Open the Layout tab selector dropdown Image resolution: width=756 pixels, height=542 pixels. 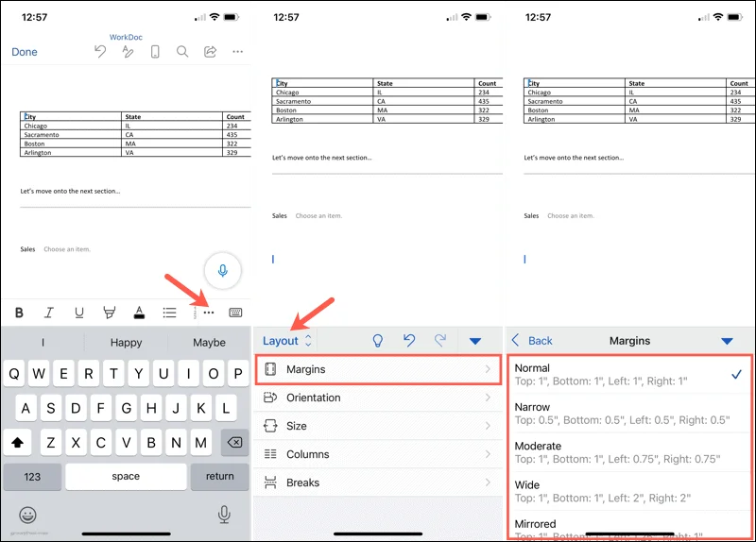coord(287,341)
